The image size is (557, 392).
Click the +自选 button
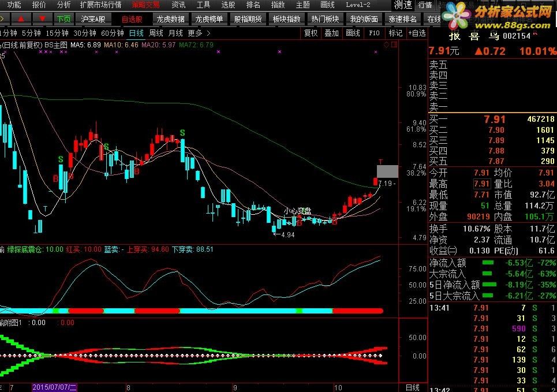pos(417,33)
